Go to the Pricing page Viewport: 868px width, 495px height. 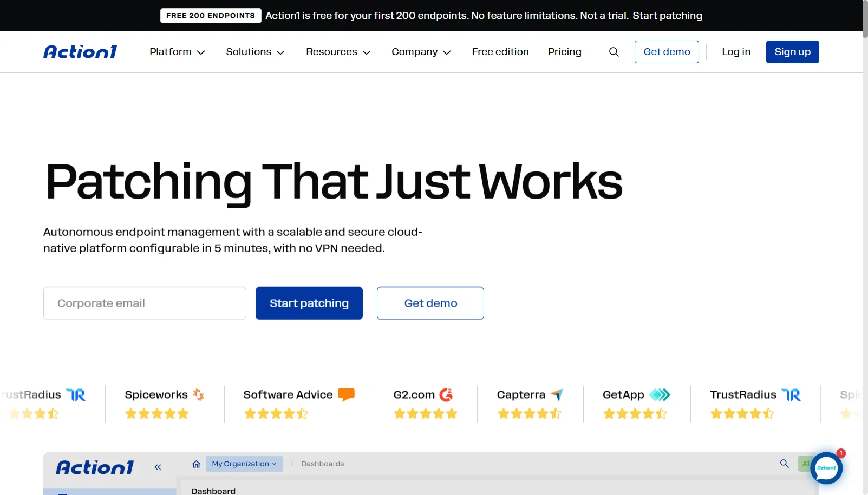tap(564, 52)
